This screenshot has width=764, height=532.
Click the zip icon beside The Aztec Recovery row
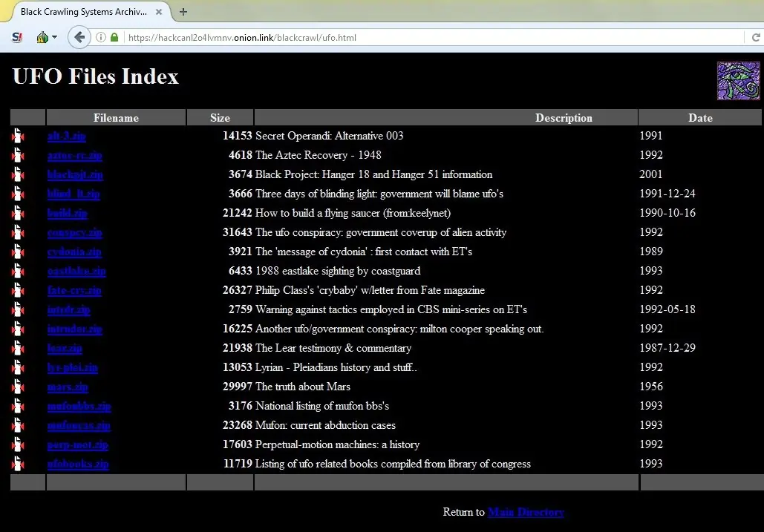(18, 155)
